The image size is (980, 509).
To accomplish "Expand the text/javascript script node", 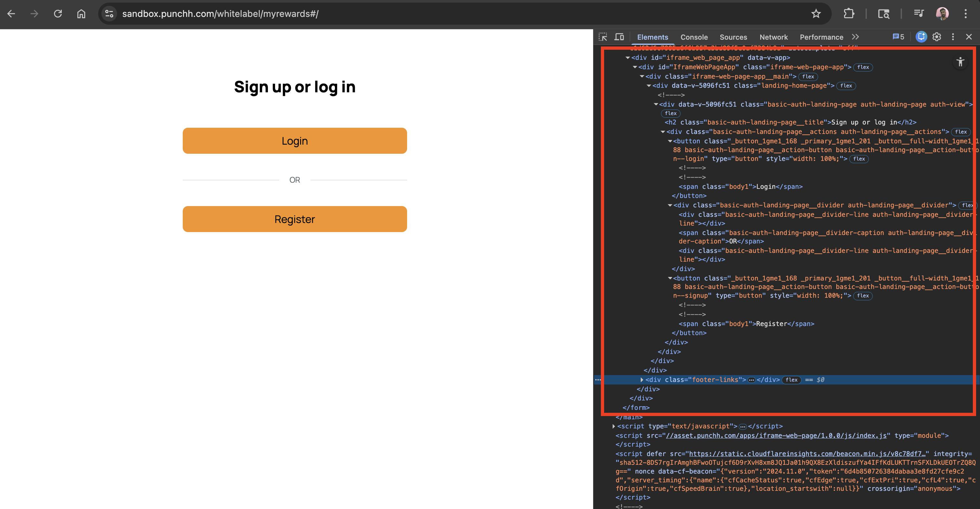I will click(x=614, y=426).
